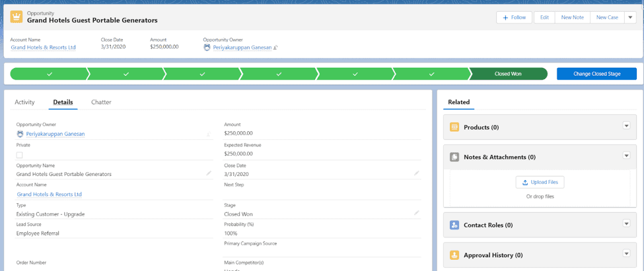Click owner avatar icon in header highlights
644x271 pixels.
pyautogui.click(x=207, y=47)
